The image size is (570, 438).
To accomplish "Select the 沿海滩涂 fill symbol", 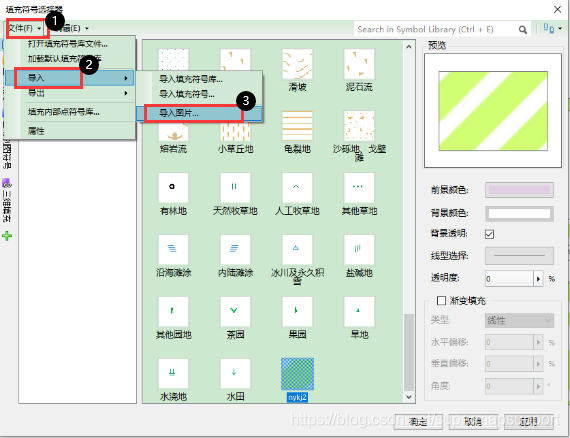I will (x=173, y=256).
